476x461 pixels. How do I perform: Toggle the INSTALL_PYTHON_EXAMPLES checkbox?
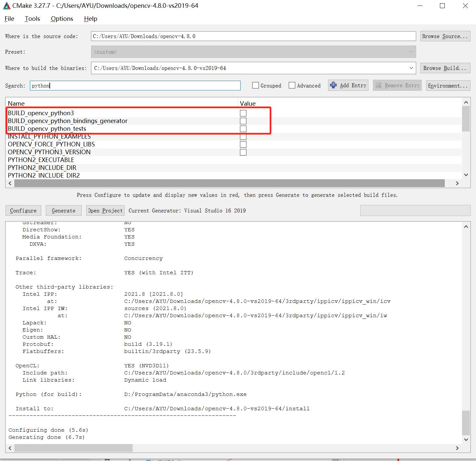coord(243,137)
